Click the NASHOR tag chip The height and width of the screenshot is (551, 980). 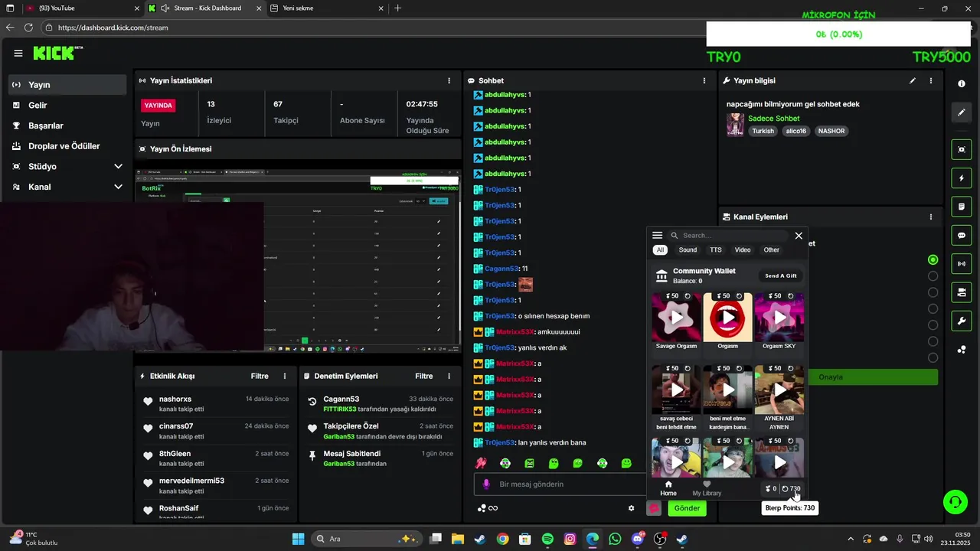(x=831, y=131)
